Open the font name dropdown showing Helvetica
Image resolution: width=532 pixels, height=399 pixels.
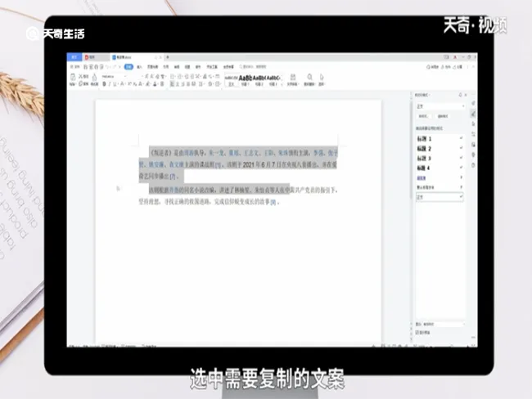click(115, 76)
